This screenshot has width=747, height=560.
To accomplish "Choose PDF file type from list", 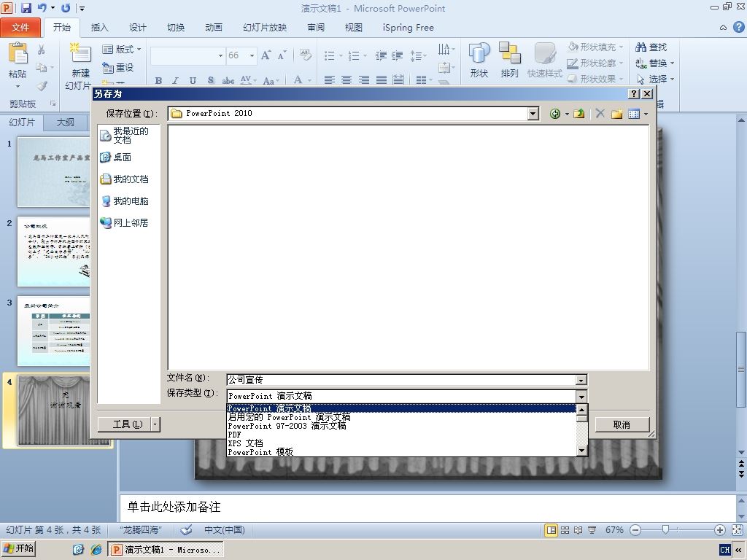I will point(234,435).
